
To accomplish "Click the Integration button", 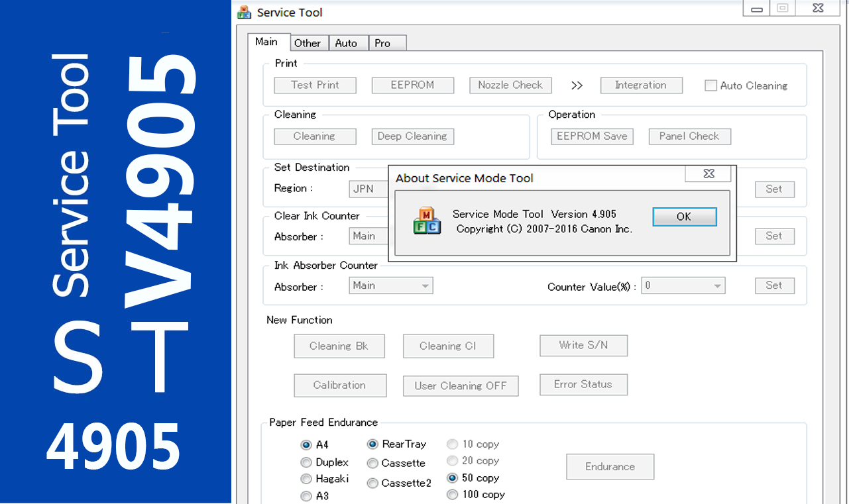I will tap(641, 85).
